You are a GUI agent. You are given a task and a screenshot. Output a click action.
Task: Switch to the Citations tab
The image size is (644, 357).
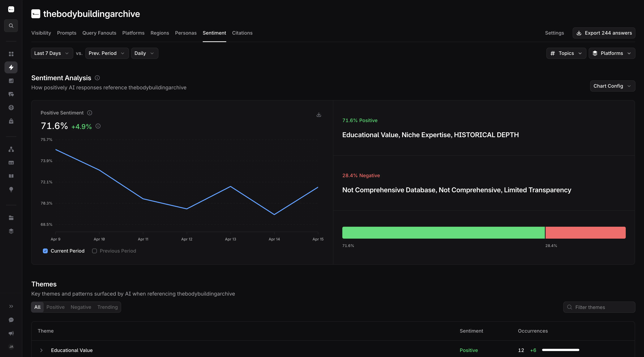[242, 33]
